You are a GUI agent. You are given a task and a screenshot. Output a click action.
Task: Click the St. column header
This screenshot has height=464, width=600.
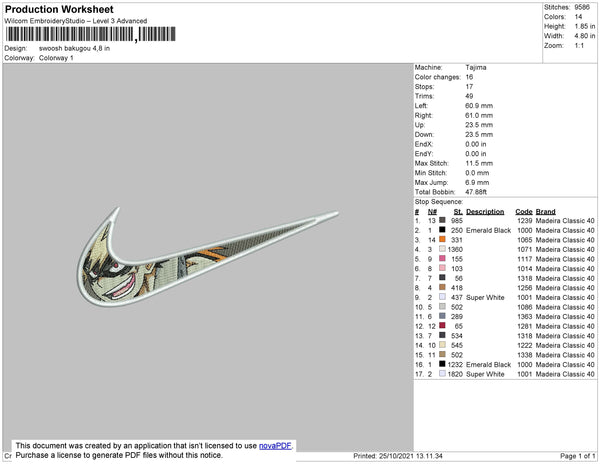pos(458,212)
